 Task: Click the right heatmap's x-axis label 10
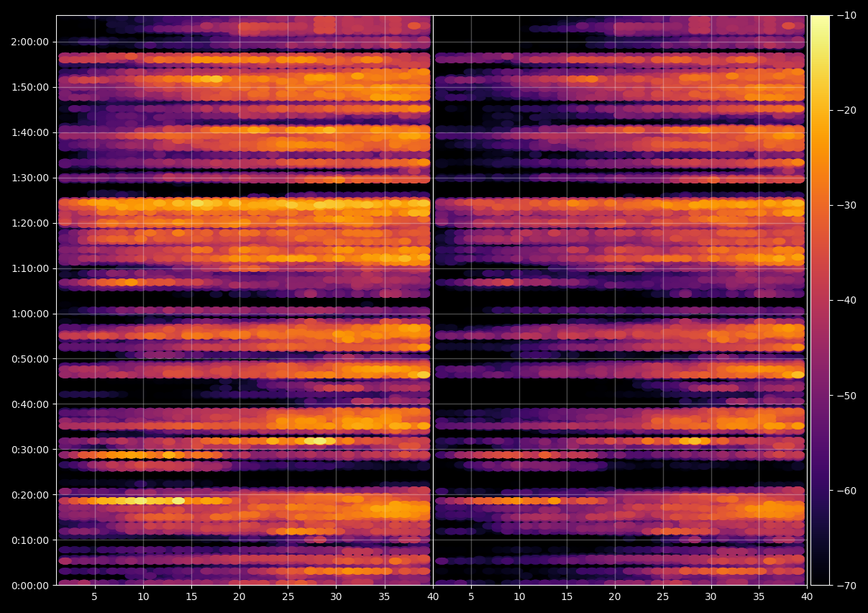click(x=519, y=597)
